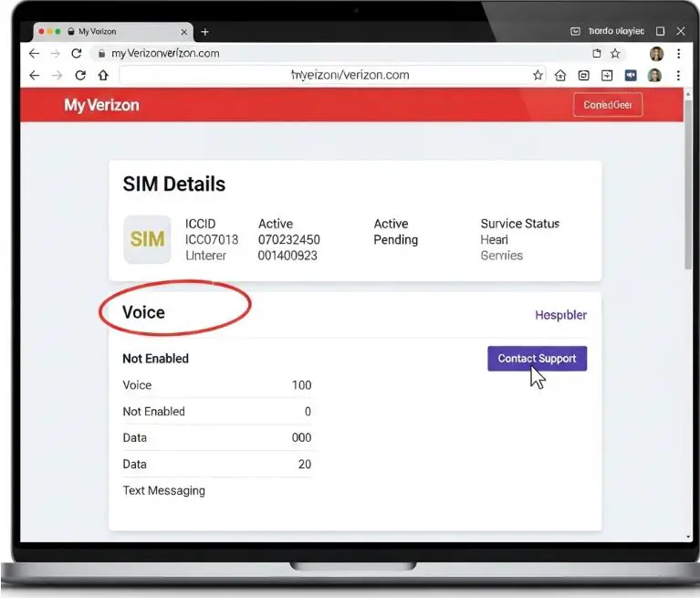Open the profile avatar in top row
700x598 pixels.
point(656,54)
